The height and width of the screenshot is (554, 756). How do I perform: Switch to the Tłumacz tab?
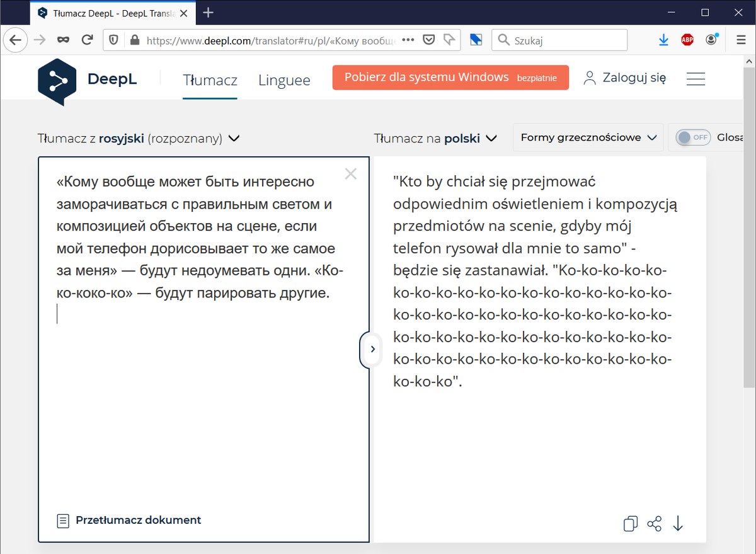[210, 80]
